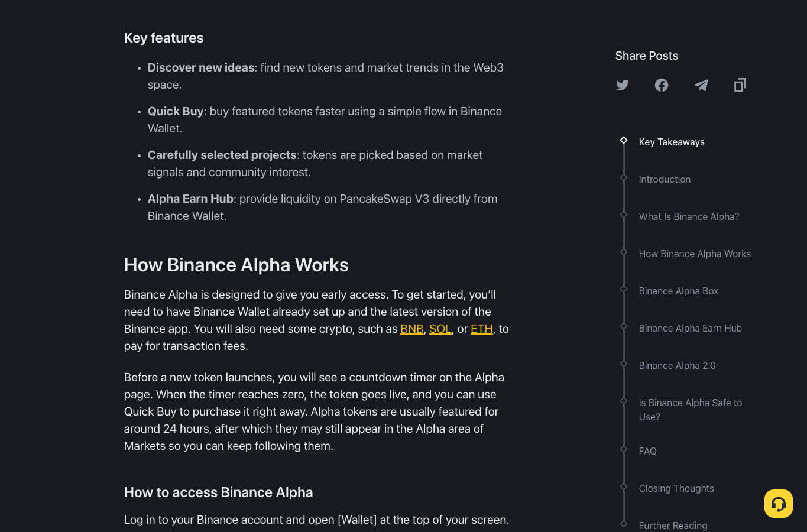Go to What Is Binance Alpha?
The width and height of the screenshot is (807, 532).
click(689, 216)
